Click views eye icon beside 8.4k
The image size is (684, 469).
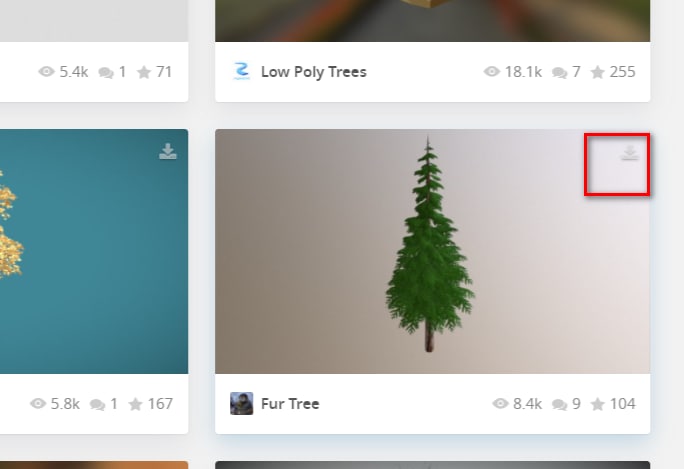click(x=500, y=404)
